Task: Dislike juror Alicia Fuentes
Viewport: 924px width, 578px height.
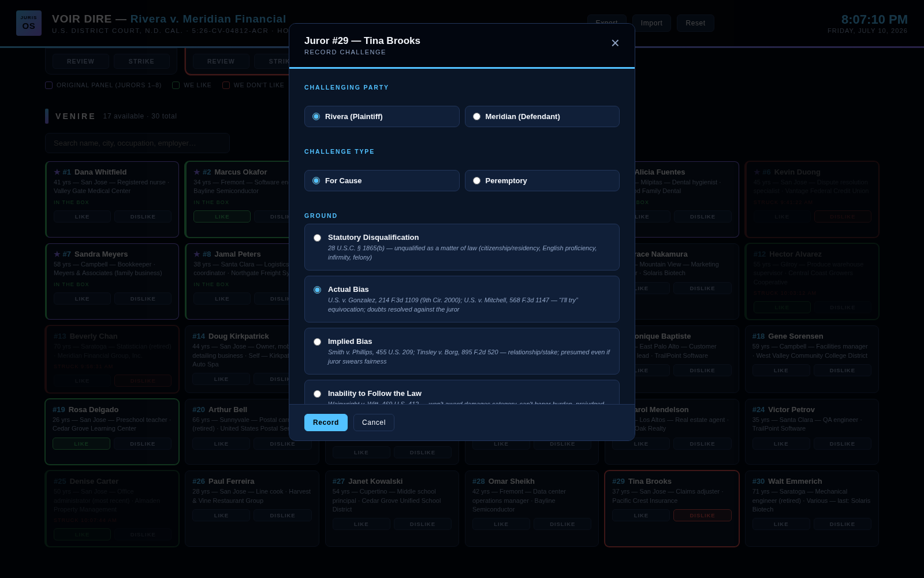Action: click(702, 217)
